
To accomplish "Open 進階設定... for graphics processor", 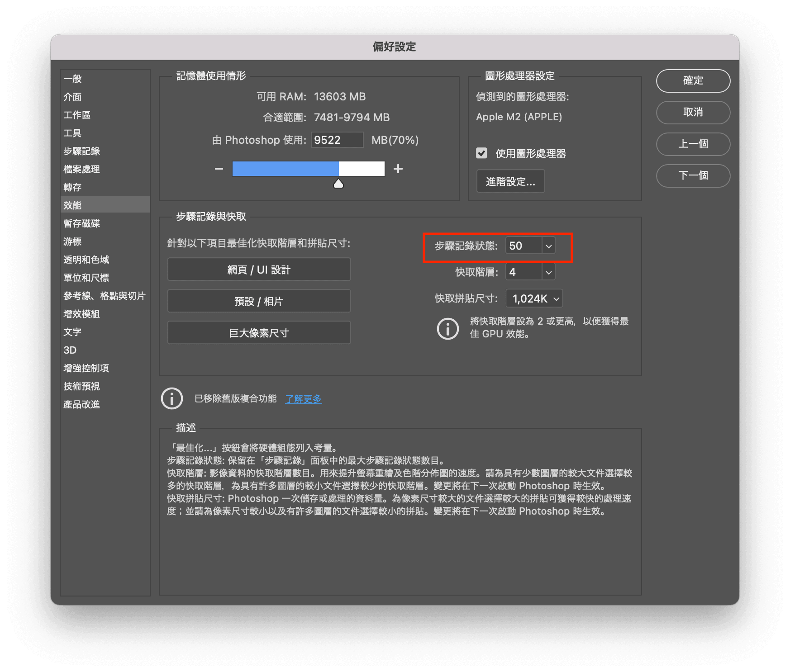I will pyautogui.click(x=510, y=181).
